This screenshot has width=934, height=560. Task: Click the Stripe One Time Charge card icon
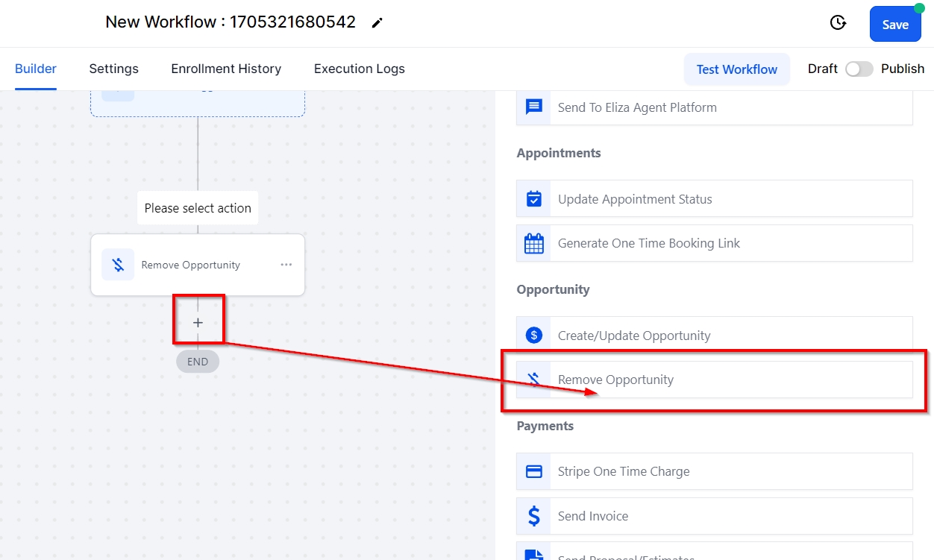(533, 471)
